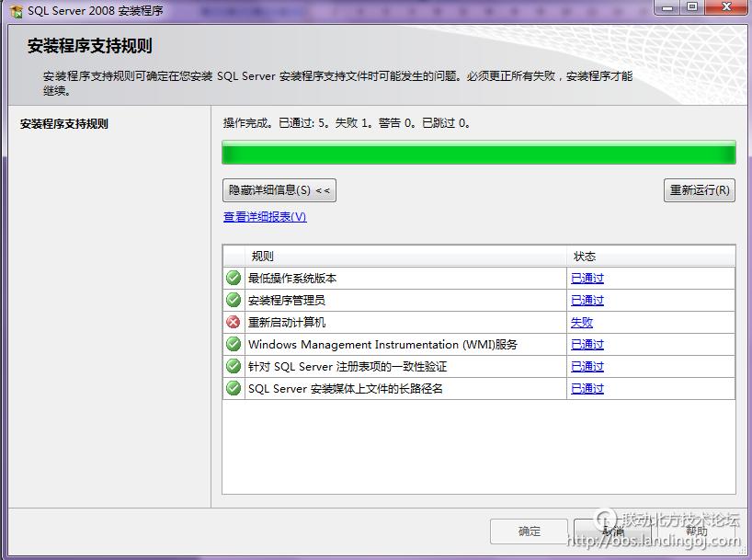The image size is (752, 560).
Task: Click 已通过 link for 最低操作系统版本
Action: 587,278
